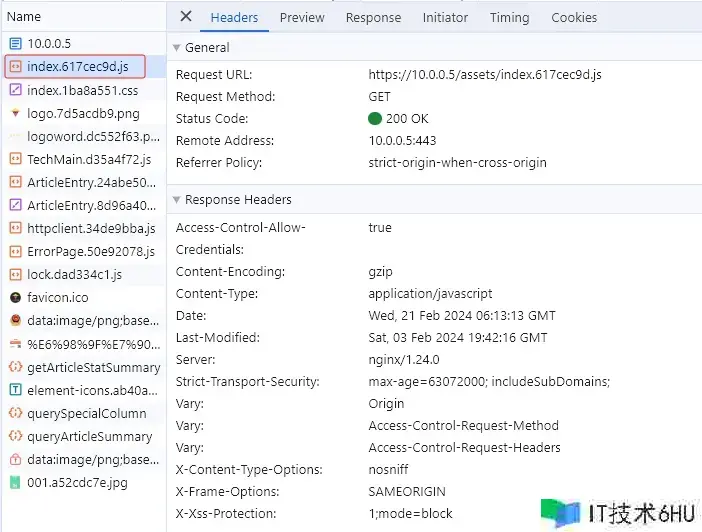Select the TechMain.d35a4f72.js request
Screen dimensions: 702x532
(x=89, y=159)
